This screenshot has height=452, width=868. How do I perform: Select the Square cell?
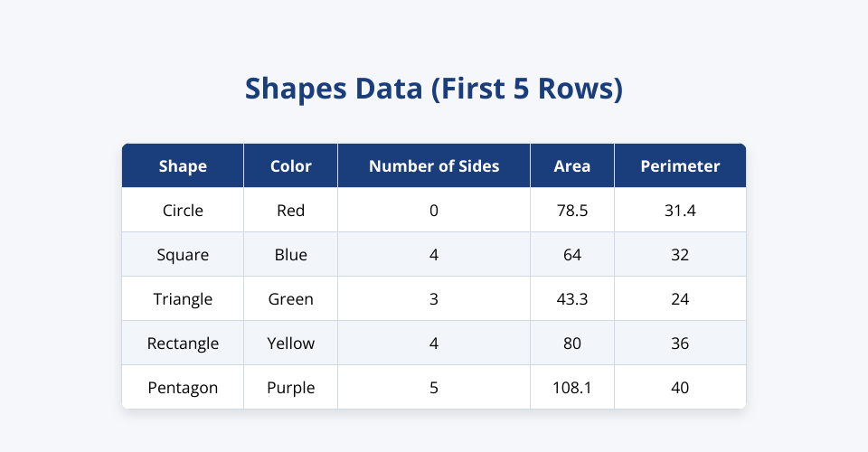[x=183, y=255]
